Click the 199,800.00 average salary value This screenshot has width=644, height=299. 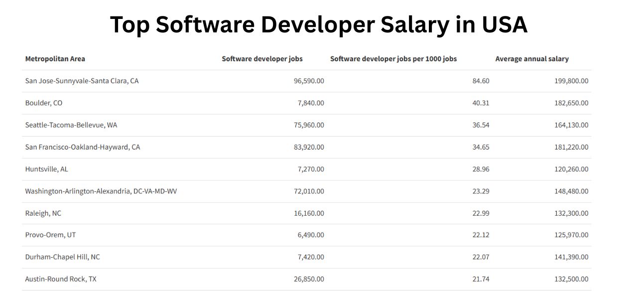(x=571, y=81)
